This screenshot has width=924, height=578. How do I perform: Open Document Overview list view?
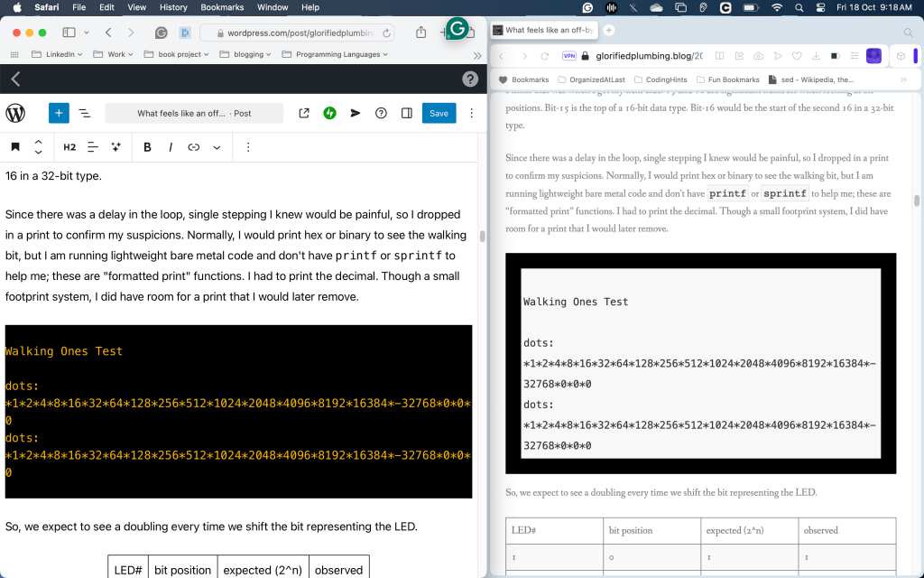[x=84, y=113]
